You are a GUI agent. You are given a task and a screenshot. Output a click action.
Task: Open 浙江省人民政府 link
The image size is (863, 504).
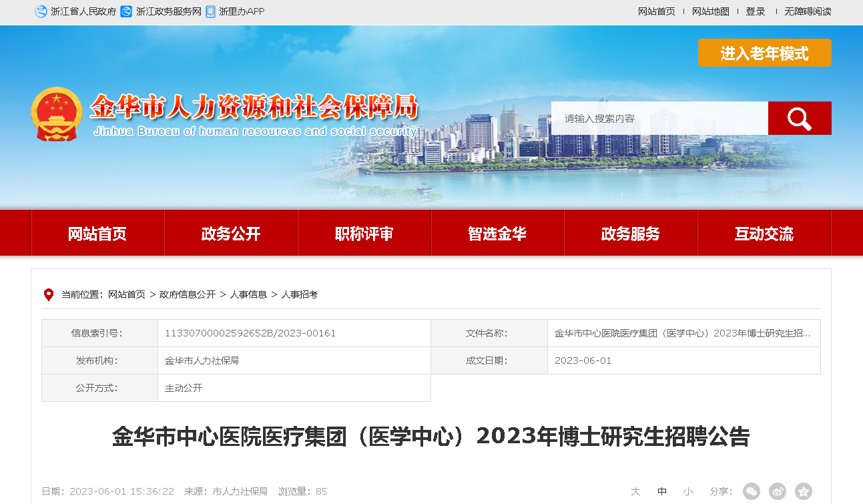[83, 11]
